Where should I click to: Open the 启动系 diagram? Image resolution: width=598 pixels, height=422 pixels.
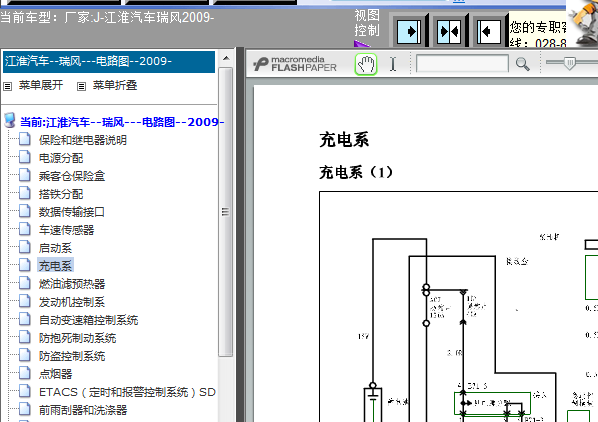[x=55, y=248]
